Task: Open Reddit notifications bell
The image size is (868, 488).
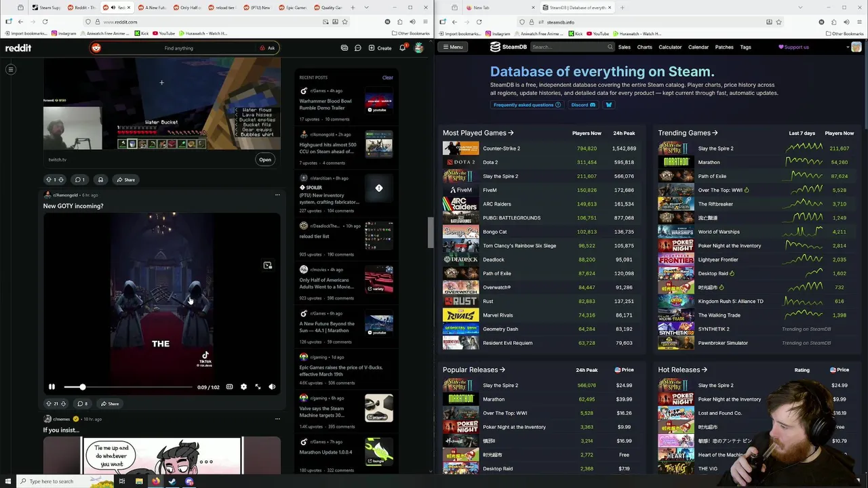Action: [x=402, y=48]
